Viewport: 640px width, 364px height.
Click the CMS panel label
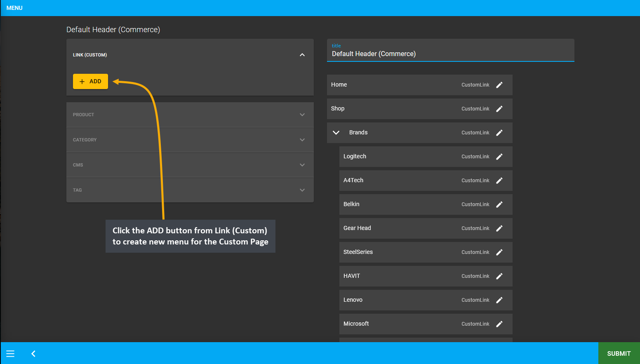coord(78,165)
